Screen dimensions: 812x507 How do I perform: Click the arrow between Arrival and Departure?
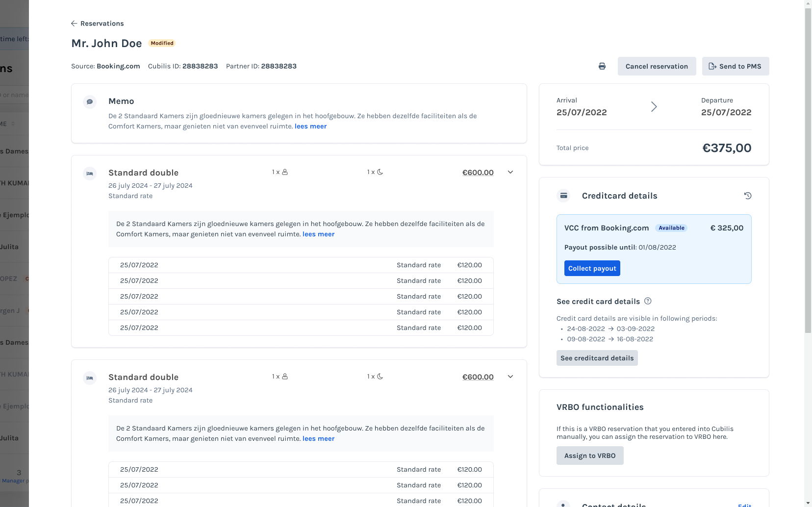coord(654,107)
